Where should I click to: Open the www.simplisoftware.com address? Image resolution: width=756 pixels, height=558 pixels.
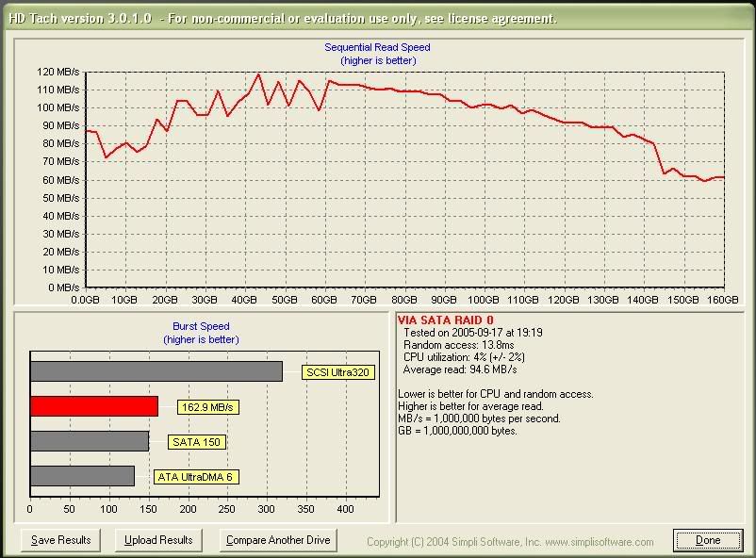[598, 542]
